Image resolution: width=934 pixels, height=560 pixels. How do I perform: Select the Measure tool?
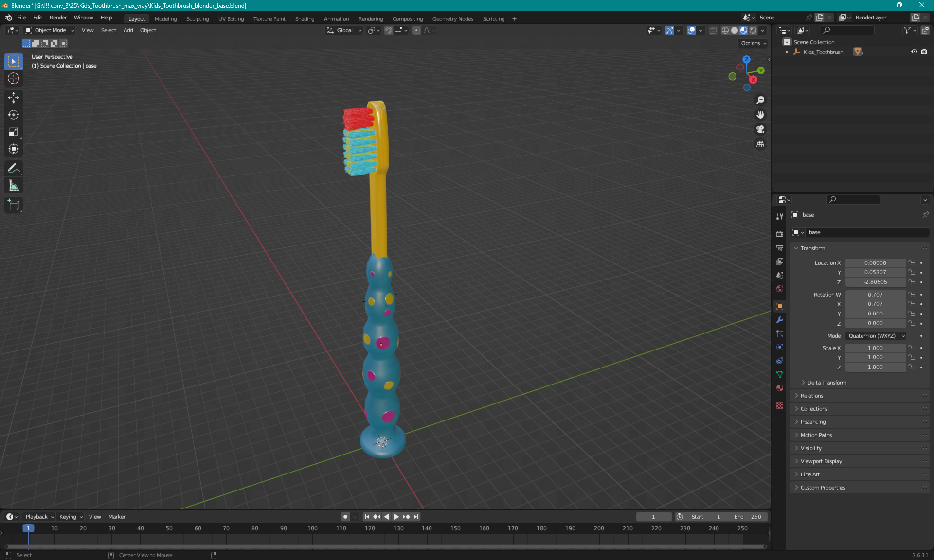14,186
